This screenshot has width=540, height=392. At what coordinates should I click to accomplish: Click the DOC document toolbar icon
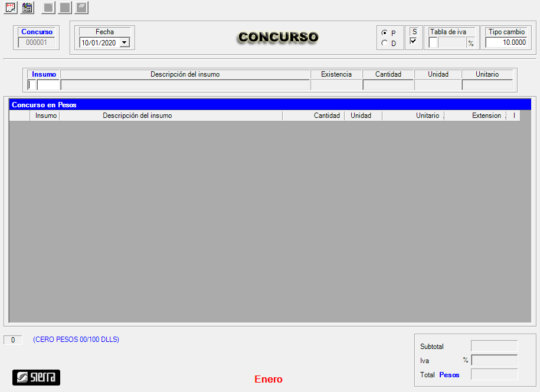[x=11, y=8]
